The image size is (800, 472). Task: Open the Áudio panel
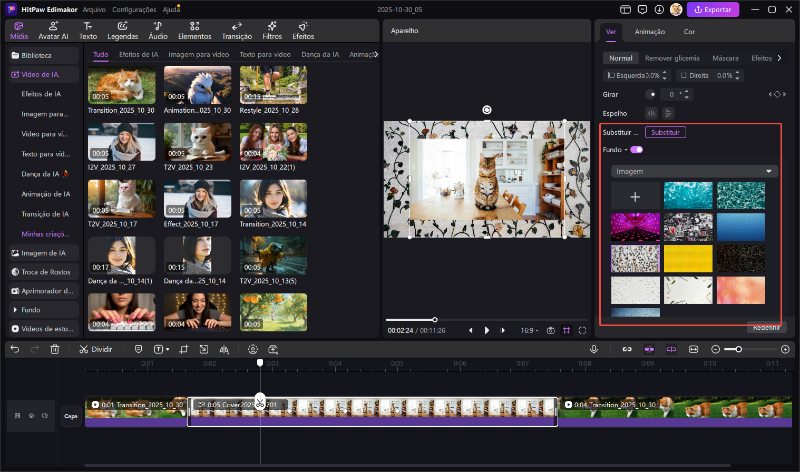[158, 31]
